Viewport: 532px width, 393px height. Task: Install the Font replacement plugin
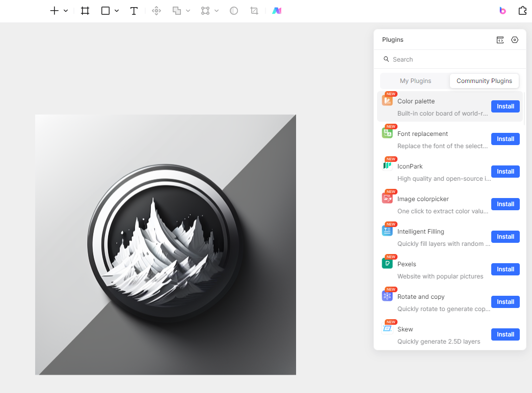(505, 139)
